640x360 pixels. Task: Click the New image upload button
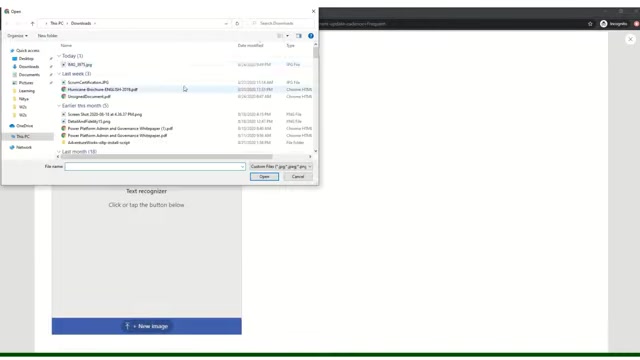tap(147, 326)
